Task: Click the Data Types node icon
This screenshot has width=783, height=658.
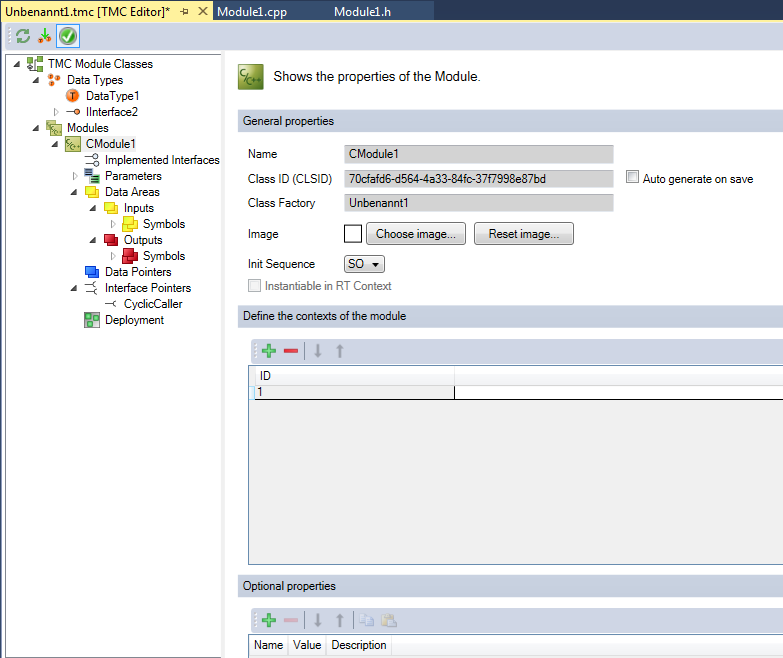Action: (54, 80)
